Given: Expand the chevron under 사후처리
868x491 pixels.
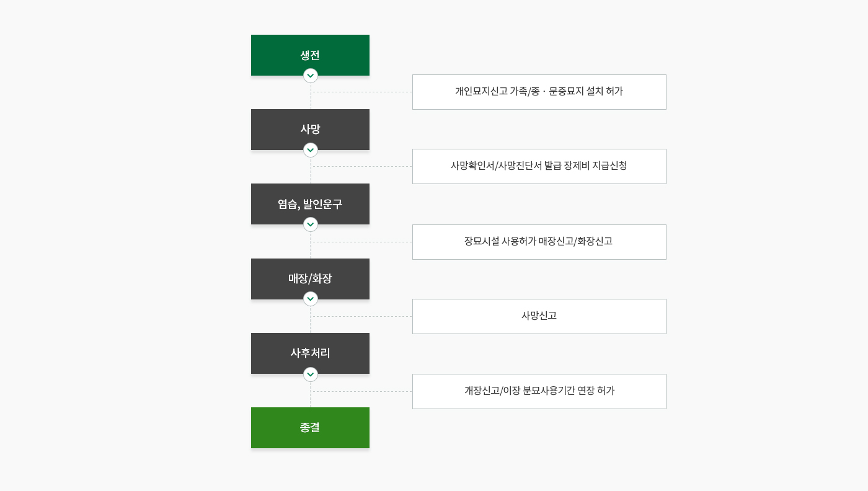Looking at the screenshot, I should tap(311, 374).
